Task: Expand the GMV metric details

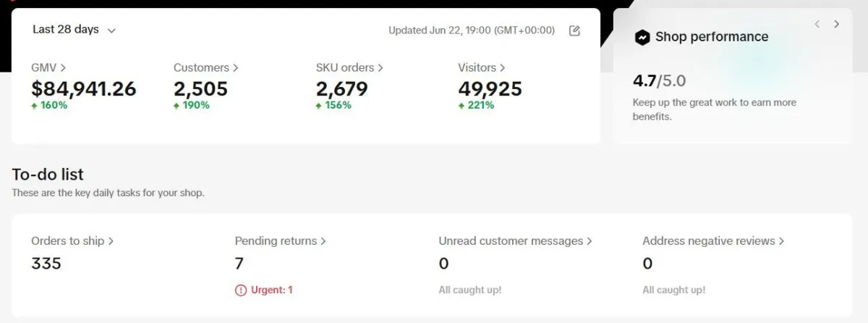Action: tap(48, 67)
